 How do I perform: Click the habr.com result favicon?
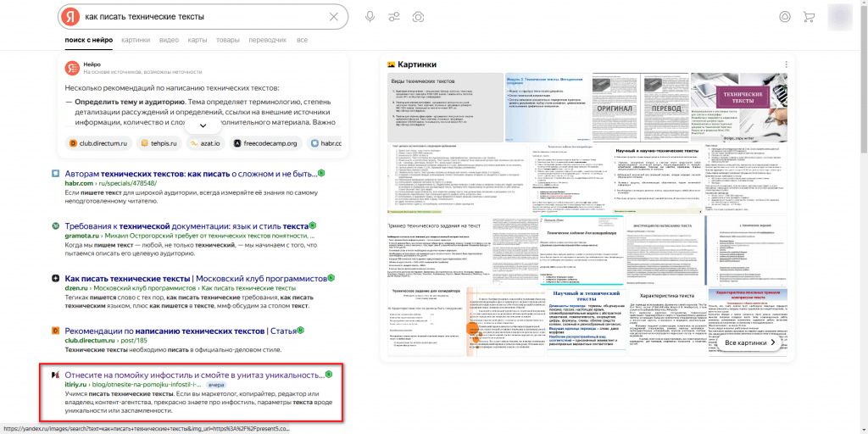click(55, 174)
